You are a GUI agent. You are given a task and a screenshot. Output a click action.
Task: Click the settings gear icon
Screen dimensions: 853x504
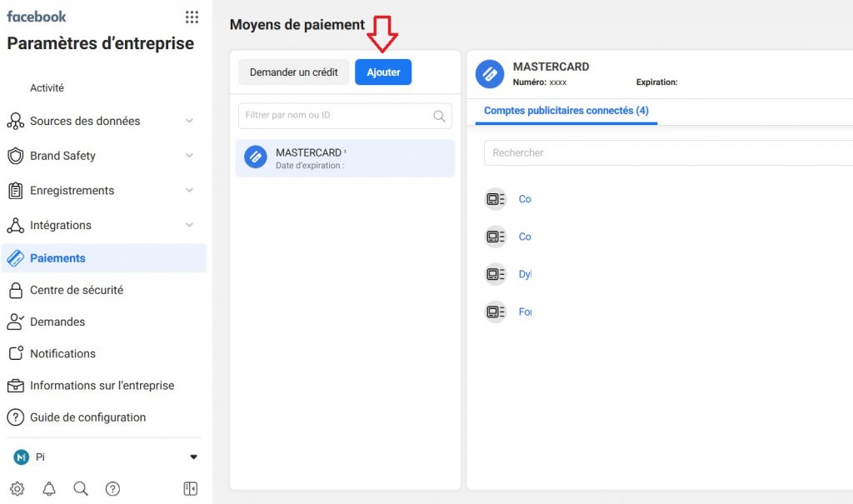point(17,489)
